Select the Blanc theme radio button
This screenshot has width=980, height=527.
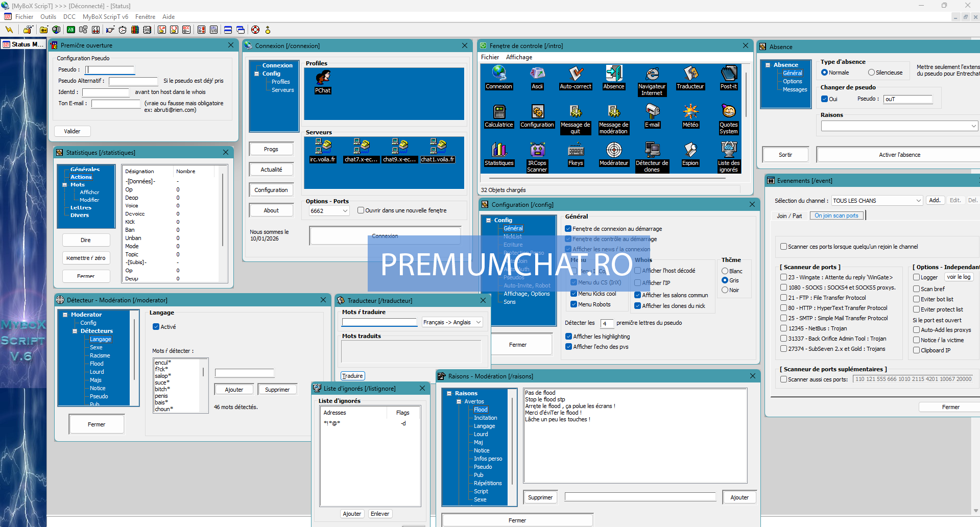point(725,271)
